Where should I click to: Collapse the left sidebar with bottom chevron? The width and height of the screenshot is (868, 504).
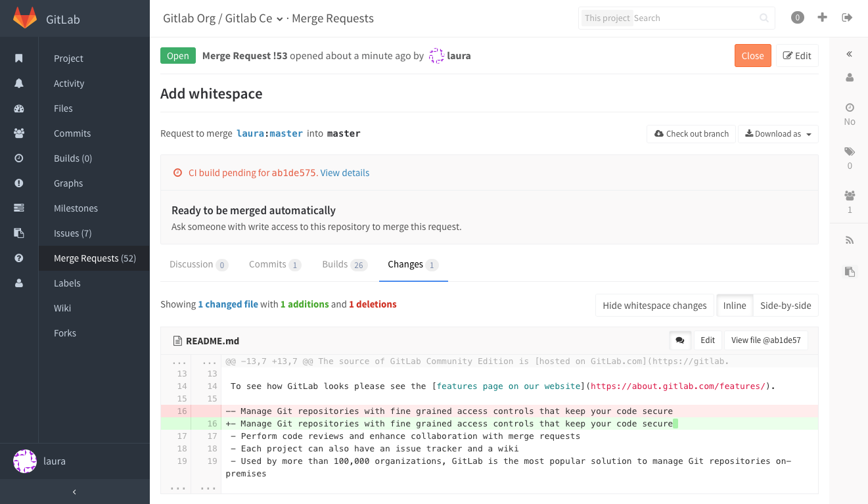coord(74,492)
